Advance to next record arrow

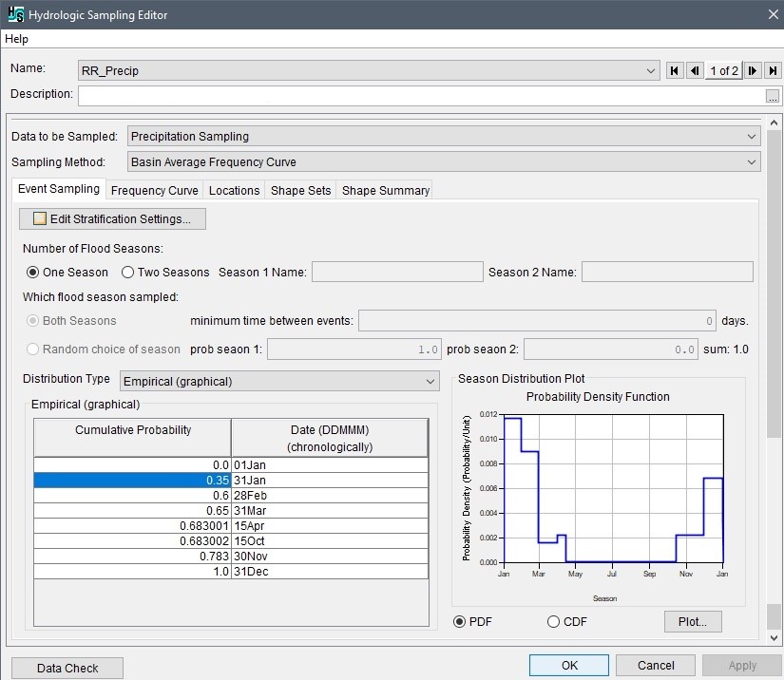coord(753,70)
